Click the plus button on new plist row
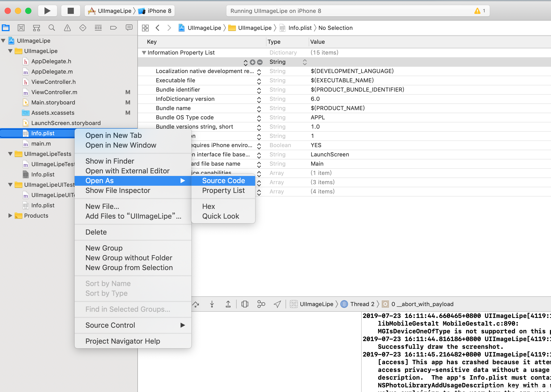Image resolution: width=551 pixels, height=392 pixels. pos(253,62)
